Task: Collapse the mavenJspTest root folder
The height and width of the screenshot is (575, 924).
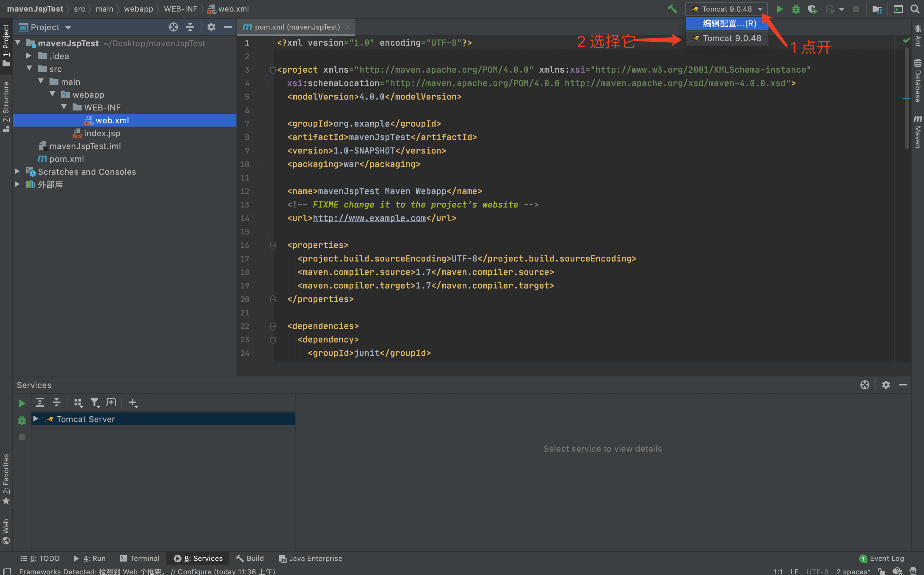Action: [x=17, y=42]
